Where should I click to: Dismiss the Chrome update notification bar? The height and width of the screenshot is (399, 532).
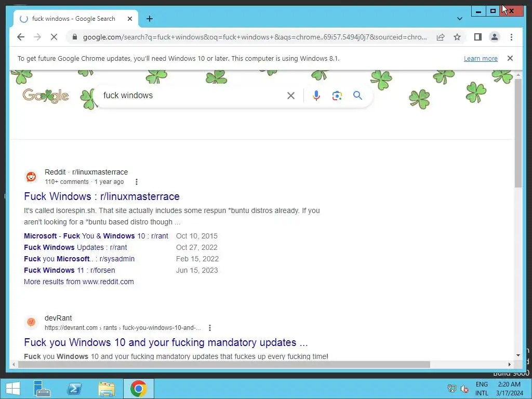[x=510, y=58]
